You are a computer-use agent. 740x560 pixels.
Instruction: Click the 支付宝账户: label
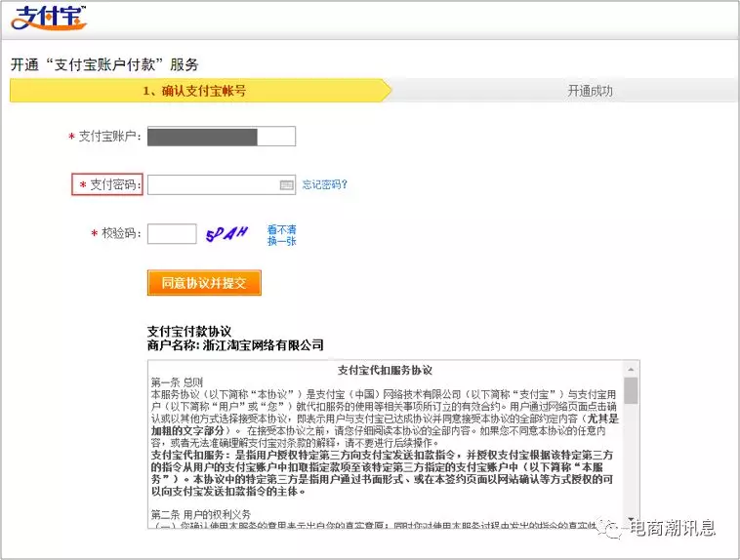[110, 137]
